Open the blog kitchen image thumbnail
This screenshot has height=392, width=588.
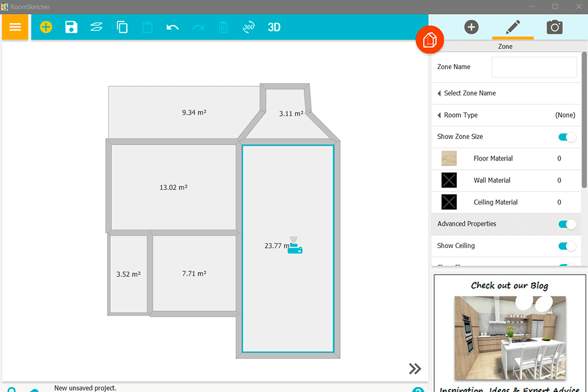(510, 338)
